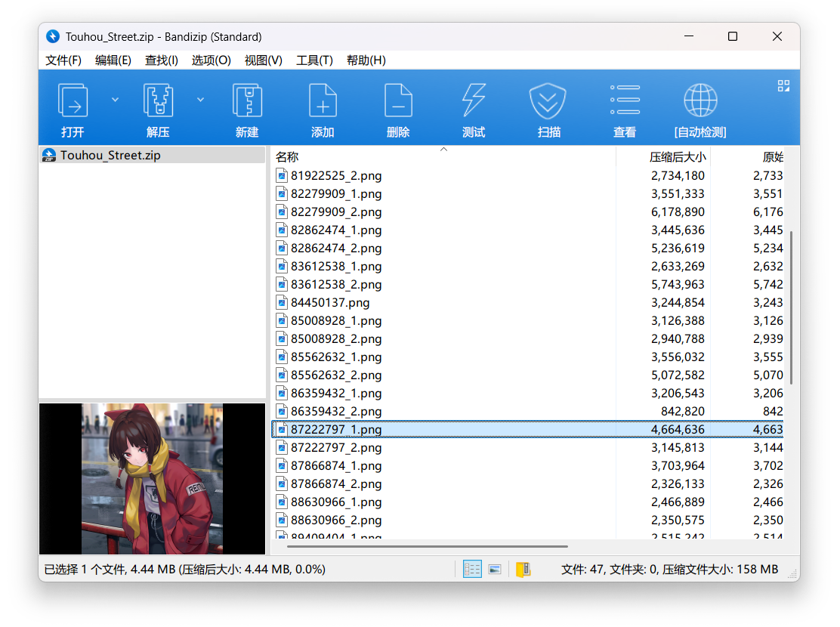This screenshot has height=627, width=840.
Task: Open the 工具(T) menu
Action: point(314,60)
